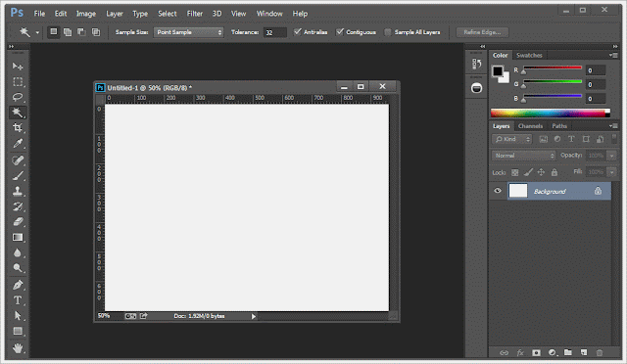This screenshot has height=364, width=627.
Task: Click the foreground color swatch
Action: click(x=497, y=71)
